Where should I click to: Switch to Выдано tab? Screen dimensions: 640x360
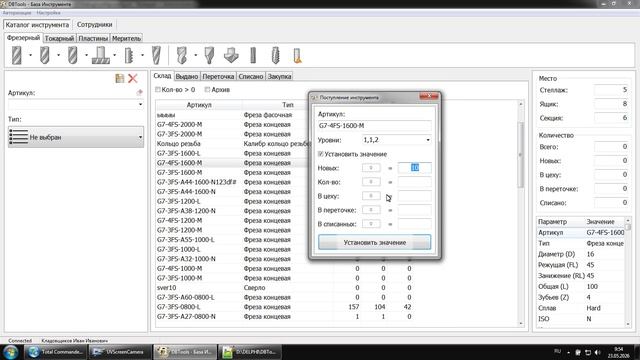[187, 76]
